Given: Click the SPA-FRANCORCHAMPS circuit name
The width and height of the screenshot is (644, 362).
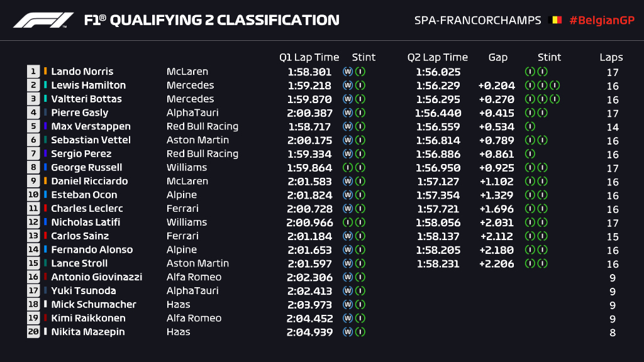Looking at the screenshot, I should point(477,20).
